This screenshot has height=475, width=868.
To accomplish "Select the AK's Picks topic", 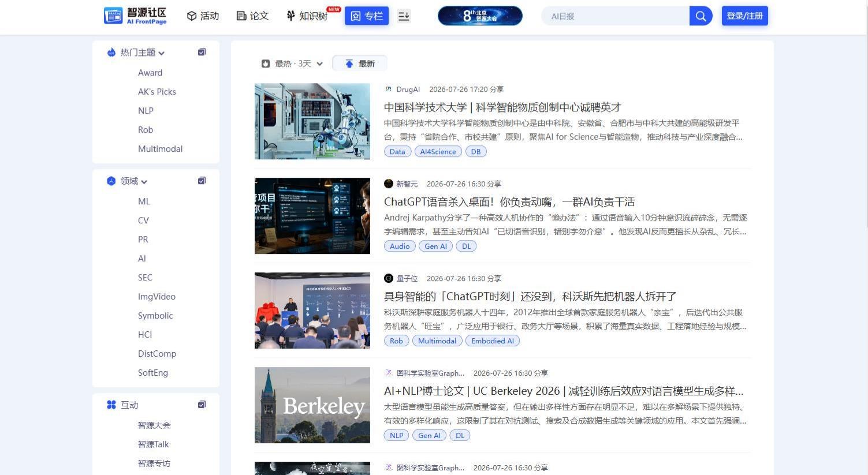I will click(157, 92).
